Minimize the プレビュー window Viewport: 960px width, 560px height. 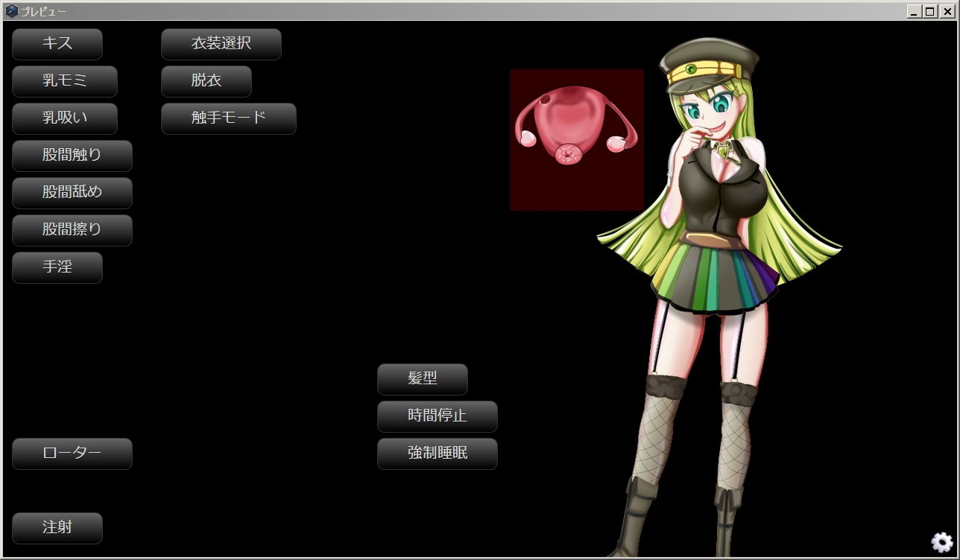pyautogui.click(x=915, y=11)
